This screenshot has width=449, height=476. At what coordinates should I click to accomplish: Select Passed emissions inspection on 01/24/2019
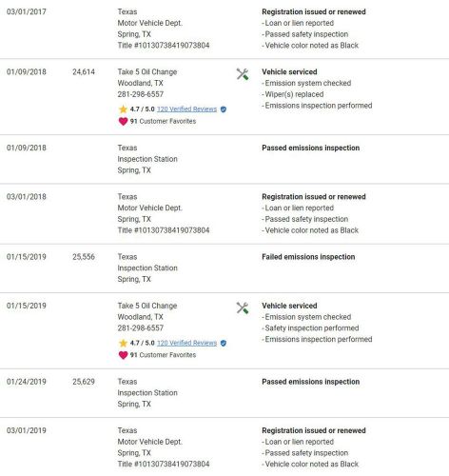(x=310, y=382)
